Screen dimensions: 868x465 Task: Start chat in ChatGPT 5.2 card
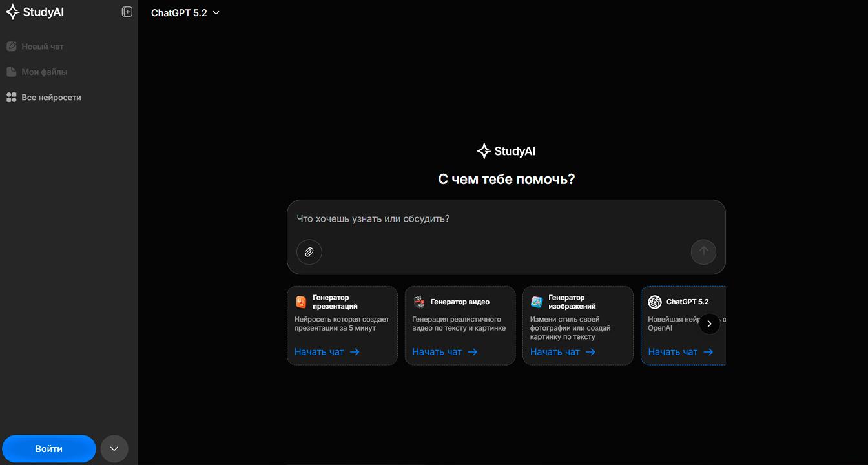click(x=680, y=352)
